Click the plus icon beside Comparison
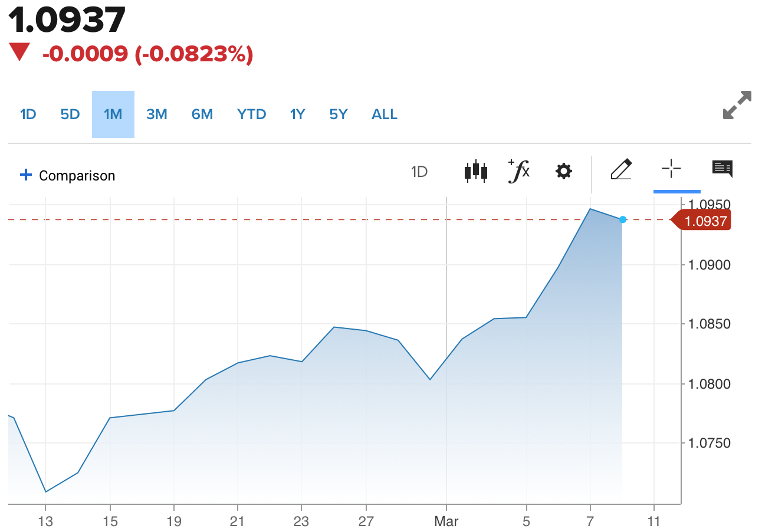Screen dimensions: 762x532 pos(25,175)
